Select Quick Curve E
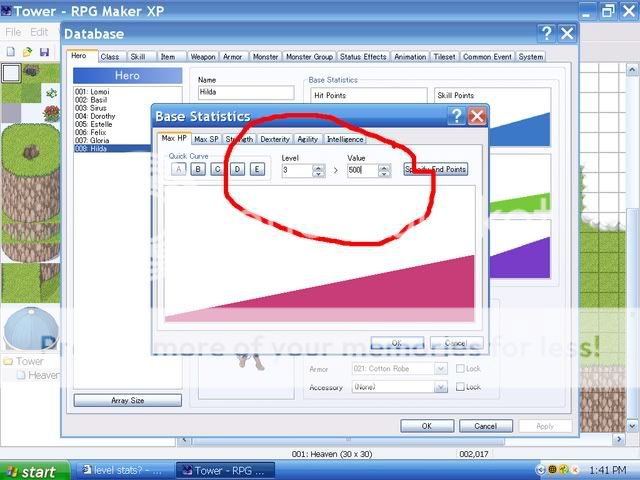640x480 pixels. point(257,169)
